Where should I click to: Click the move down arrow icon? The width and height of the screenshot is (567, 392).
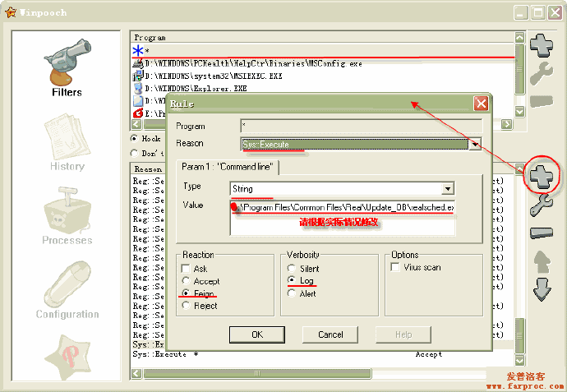tap(541, 290)
